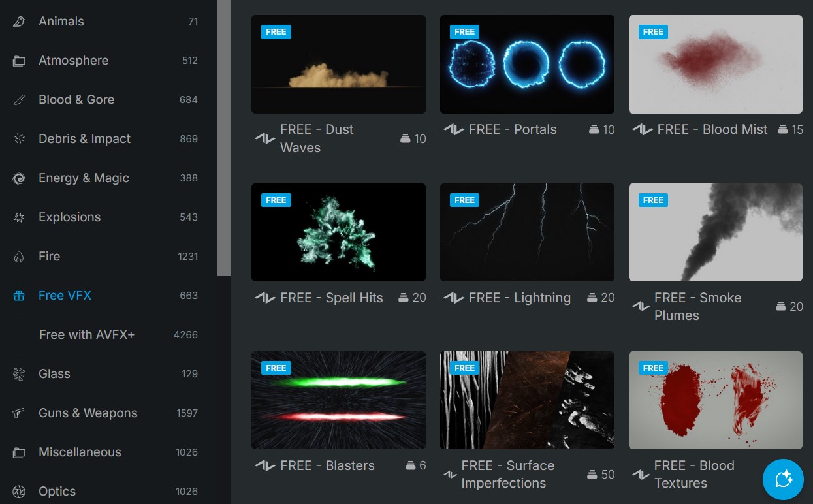
Task: Click the Guns & Weapons pistol icon
Action: coord(20,413)
